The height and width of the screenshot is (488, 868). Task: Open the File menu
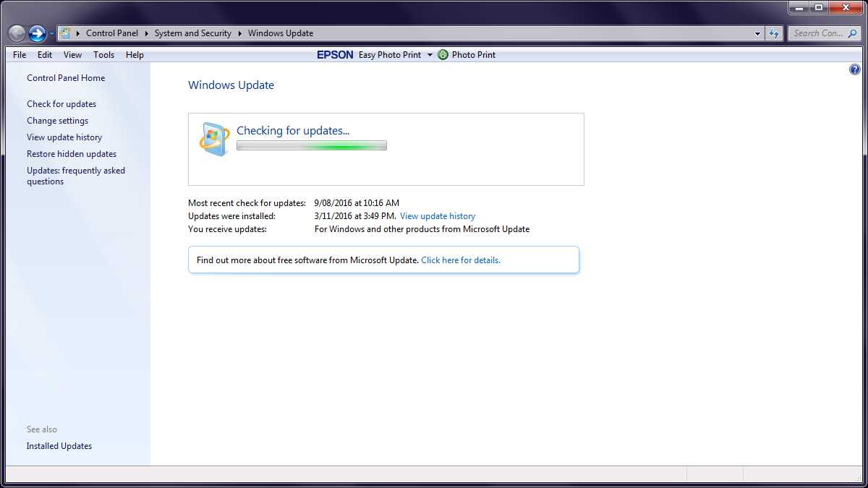pos(20,55)
